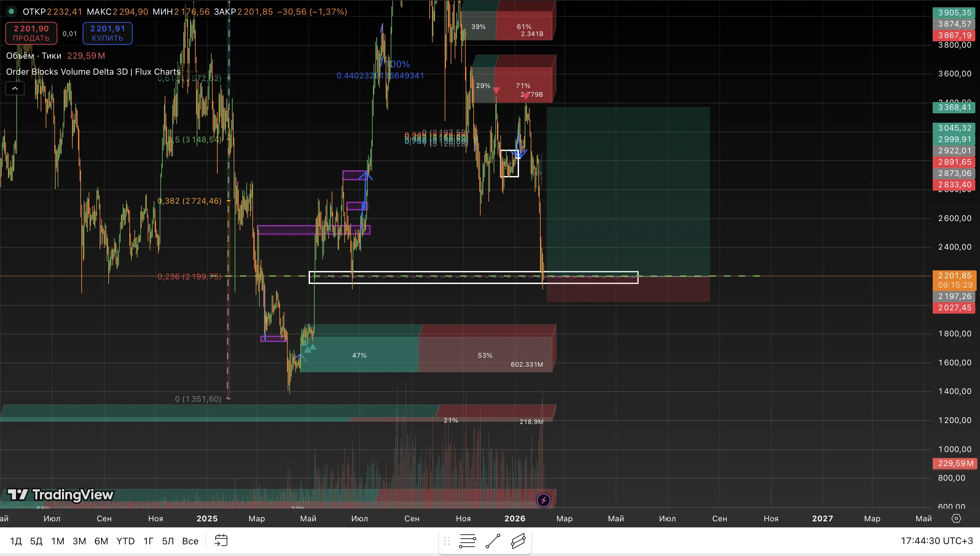This screenshot has width=980, height=556.
Task: Open the go-to-date calendar icon
Action: click(x=221, y=540)
